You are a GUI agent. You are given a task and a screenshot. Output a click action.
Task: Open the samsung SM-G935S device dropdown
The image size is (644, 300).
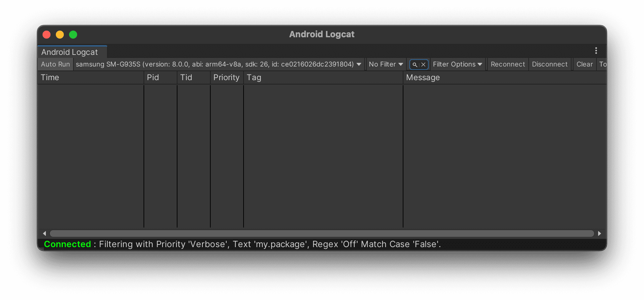point(218,64)
